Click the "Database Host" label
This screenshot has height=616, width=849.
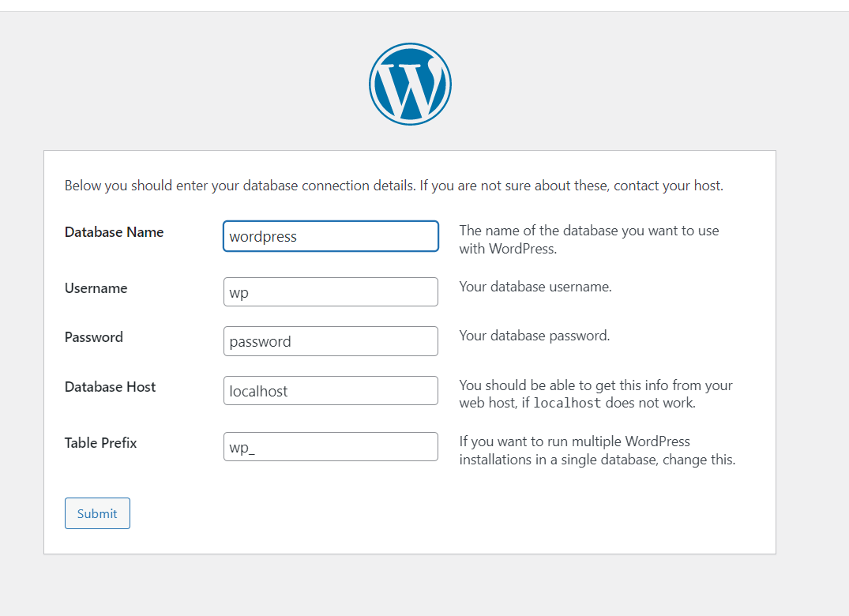[110, 387]
